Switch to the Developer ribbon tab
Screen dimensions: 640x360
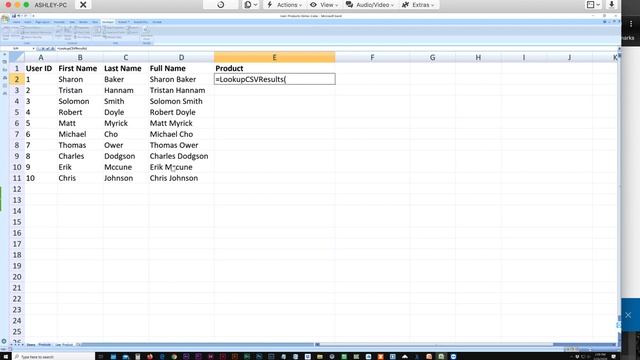coord(108,22)
